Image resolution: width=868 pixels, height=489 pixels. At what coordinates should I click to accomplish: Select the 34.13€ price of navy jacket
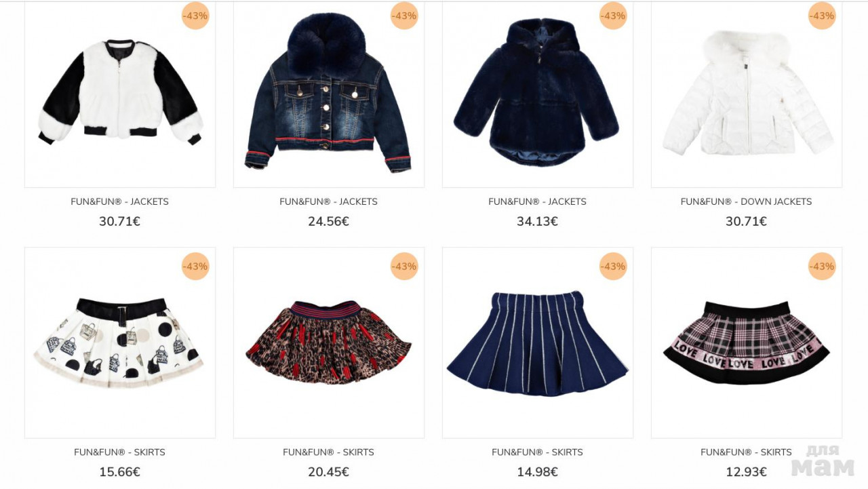(x=537, y=221)
